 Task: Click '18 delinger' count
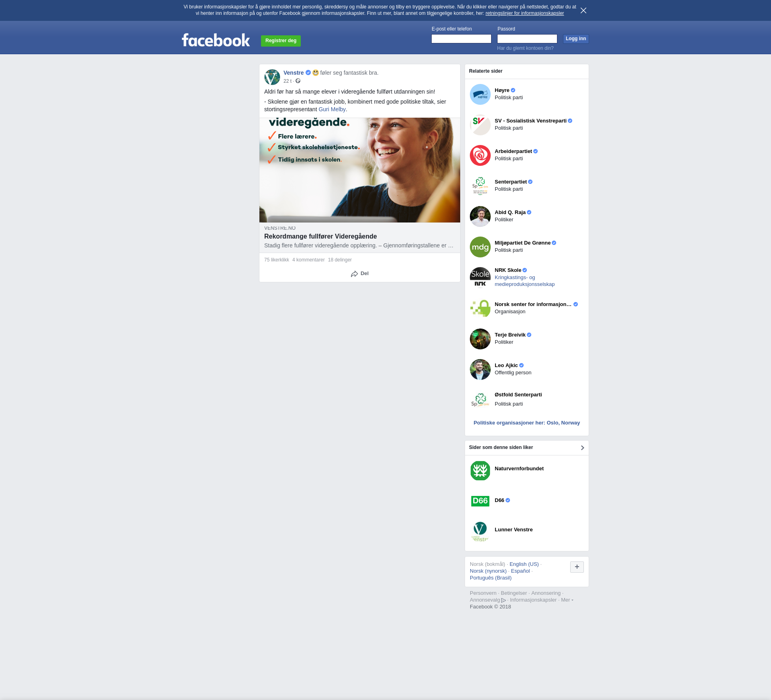click(x=340, y=260)
